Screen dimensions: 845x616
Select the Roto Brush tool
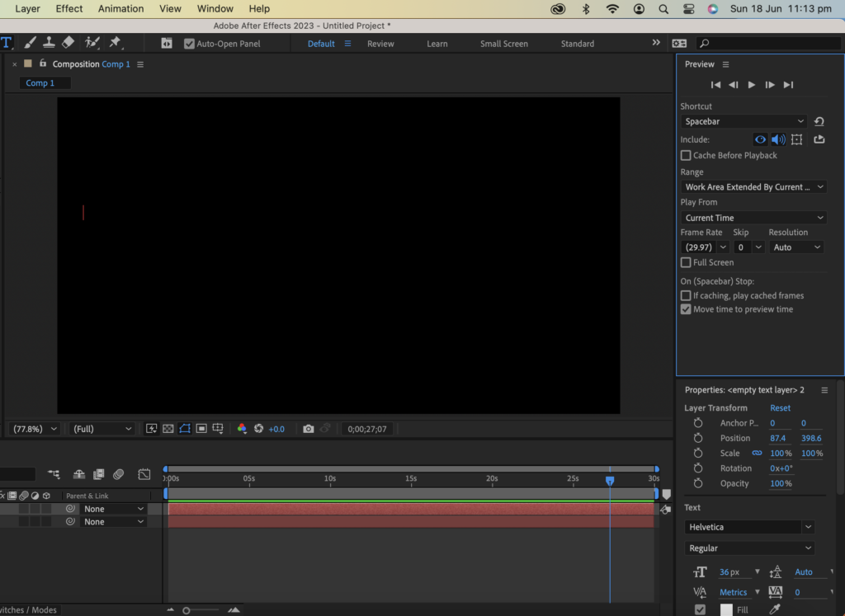(92, 43)
